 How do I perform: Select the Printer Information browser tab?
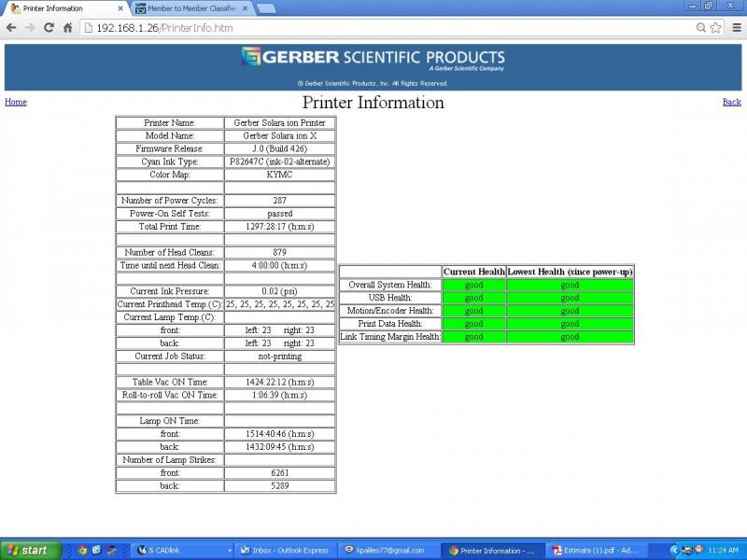(x=64, y=8)
